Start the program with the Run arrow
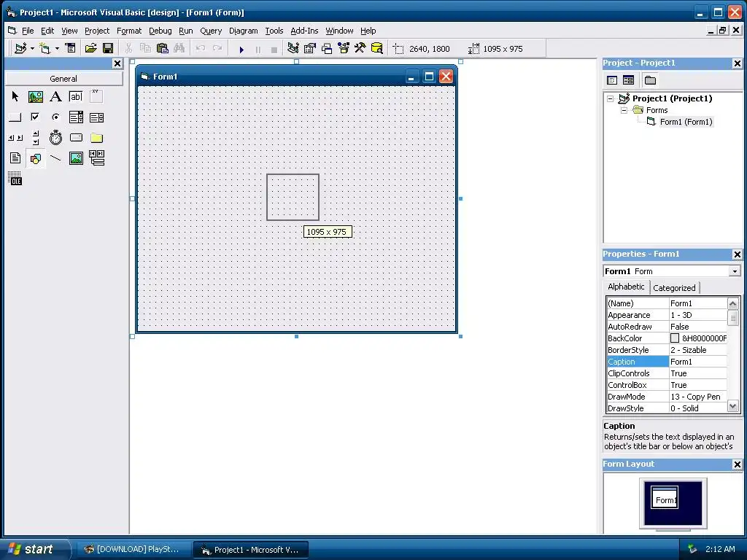Screen dimensions: 747x560 click(x=241, y=49)
